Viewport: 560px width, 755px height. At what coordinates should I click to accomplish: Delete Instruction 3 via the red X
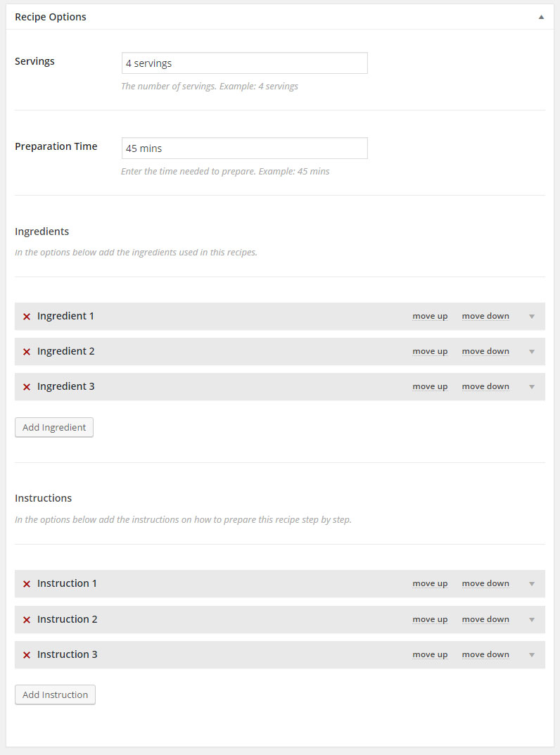[27, 655]
